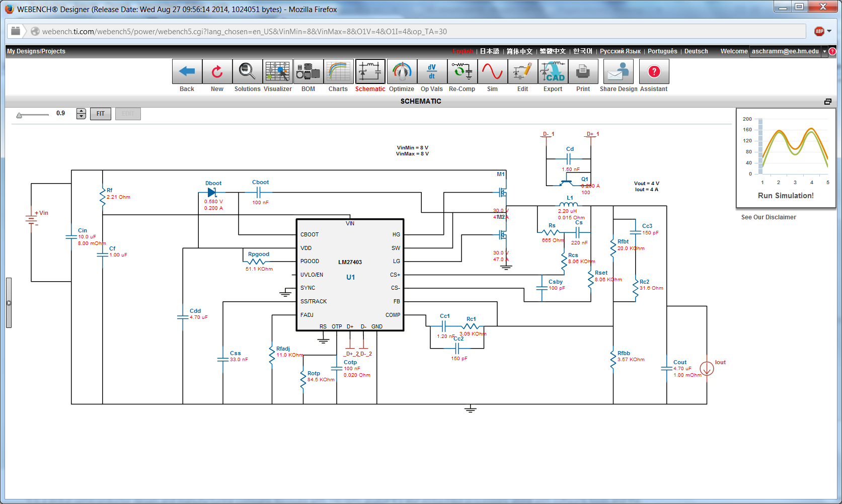The height and width of the screenshot is (504, 842).
Task: Open the Assistant help icon
Action: click(x=654, y=71)
